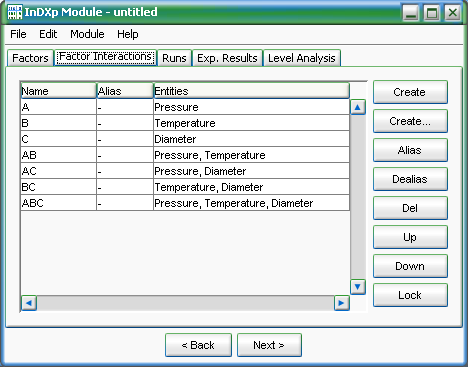Select row named A
Screen dimensions: 468x367
click(x=58, y=107)
